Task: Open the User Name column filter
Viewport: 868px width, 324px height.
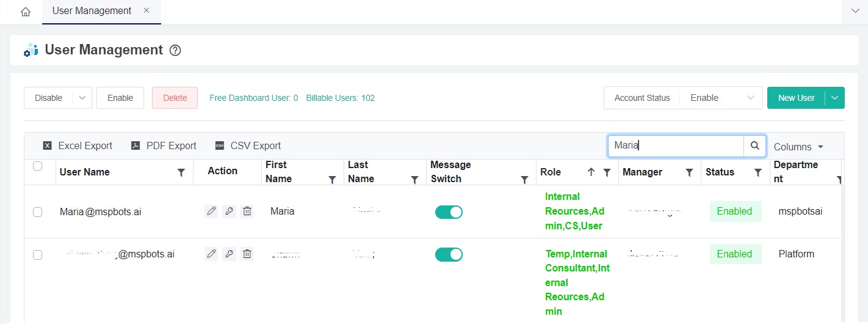Action: click(181, 173)
